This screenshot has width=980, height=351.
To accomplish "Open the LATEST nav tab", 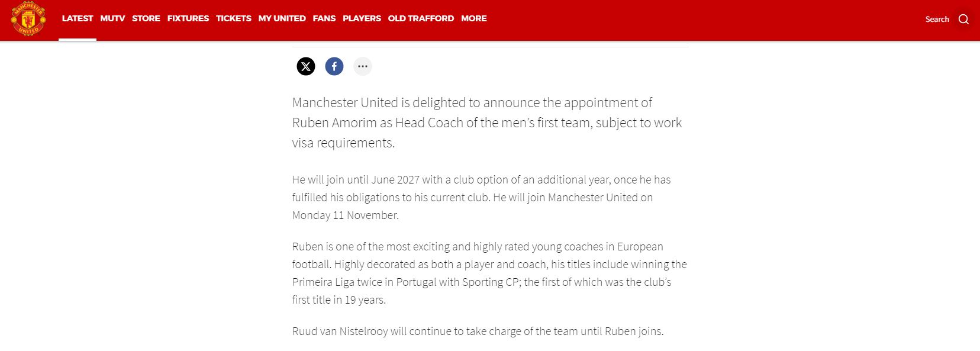I will [78, 18].
